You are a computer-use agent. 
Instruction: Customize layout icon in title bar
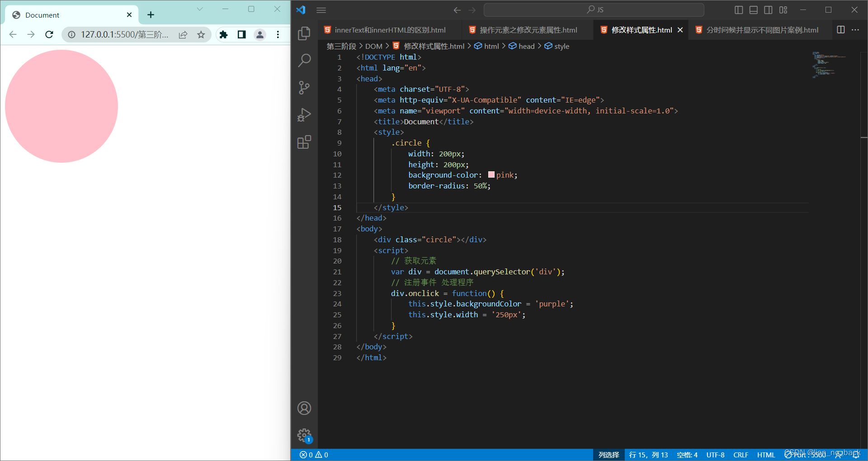(x=783, y=10)
